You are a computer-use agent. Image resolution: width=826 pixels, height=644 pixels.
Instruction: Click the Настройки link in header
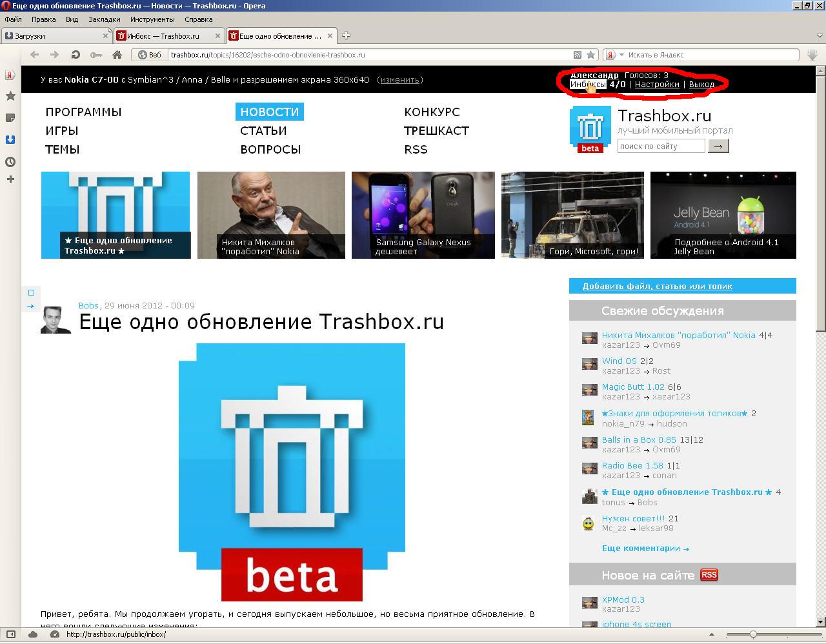657,85
